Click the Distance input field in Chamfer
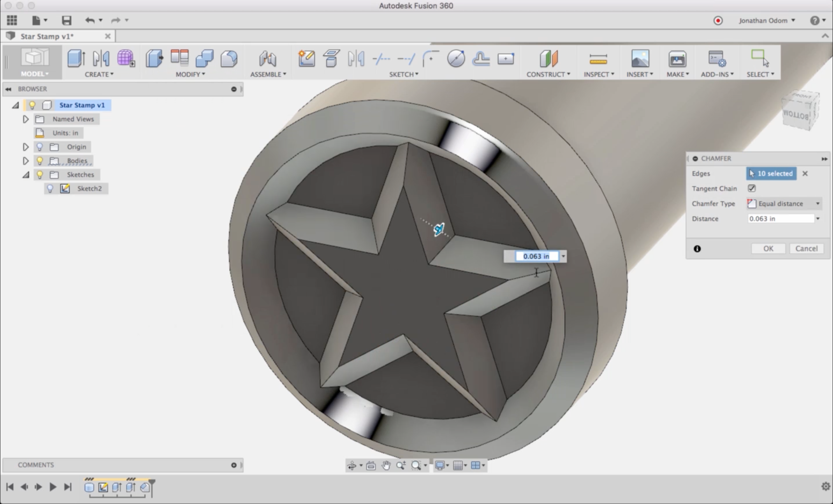The height and width of the screenshot is (504, 833). pyautogui.click(x=780, y=219)
